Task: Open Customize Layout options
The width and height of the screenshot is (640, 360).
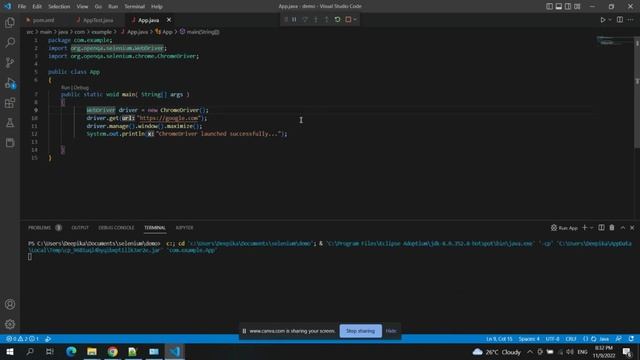Action: tap(577, 7)
